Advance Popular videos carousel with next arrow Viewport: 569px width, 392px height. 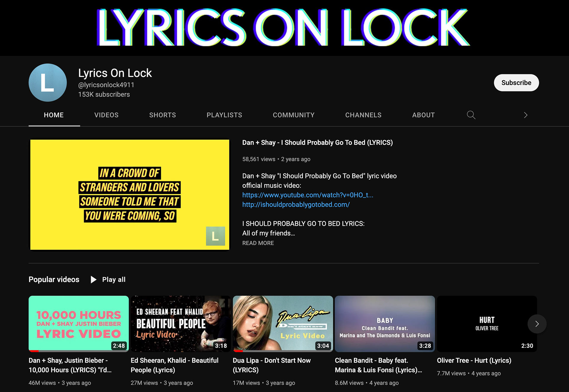pos(537,324)
